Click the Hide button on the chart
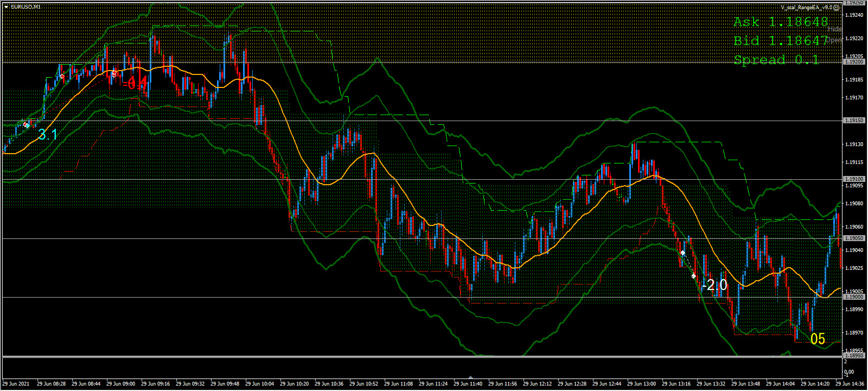 [834, 29]
